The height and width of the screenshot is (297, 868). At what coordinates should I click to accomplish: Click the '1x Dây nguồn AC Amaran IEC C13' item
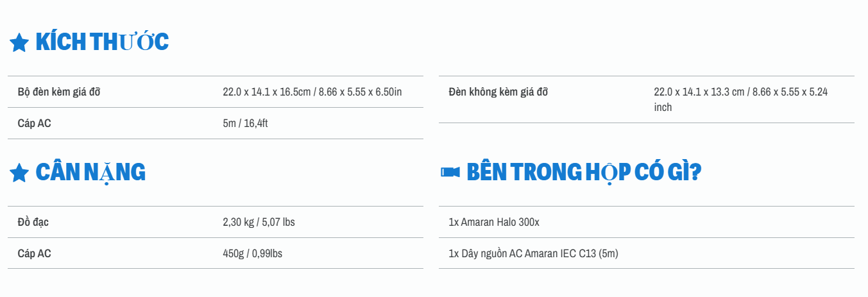click(x=533, y=253)
